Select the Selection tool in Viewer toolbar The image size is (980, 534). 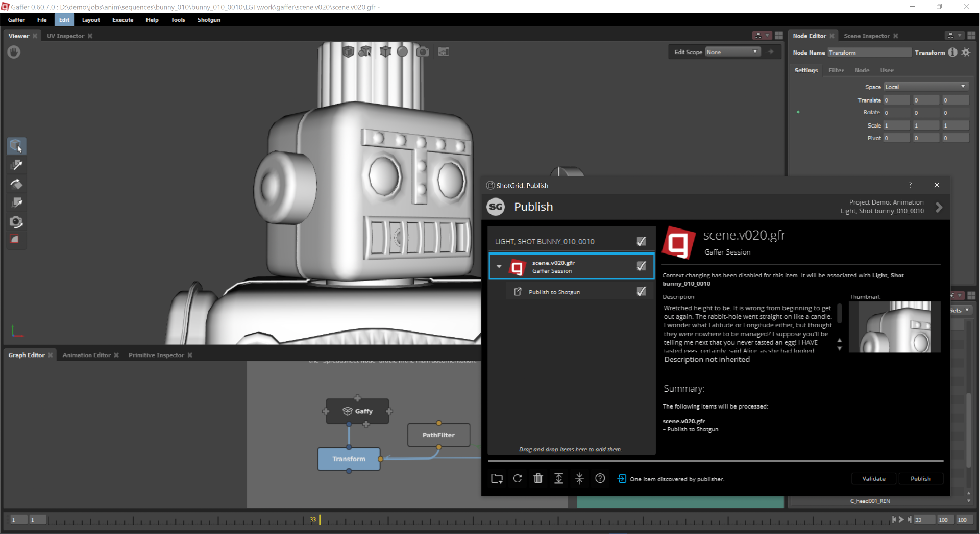click(16, 146)
